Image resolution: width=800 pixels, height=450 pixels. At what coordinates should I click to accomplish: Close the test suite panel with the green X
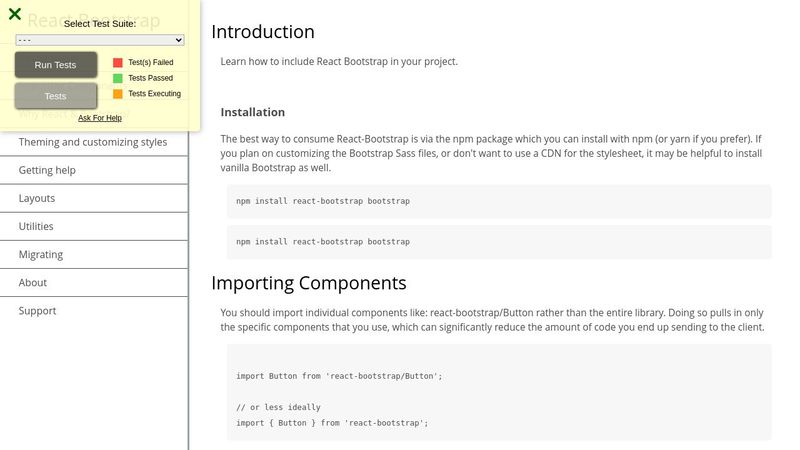pyautogui.click(x=15, y=14)
